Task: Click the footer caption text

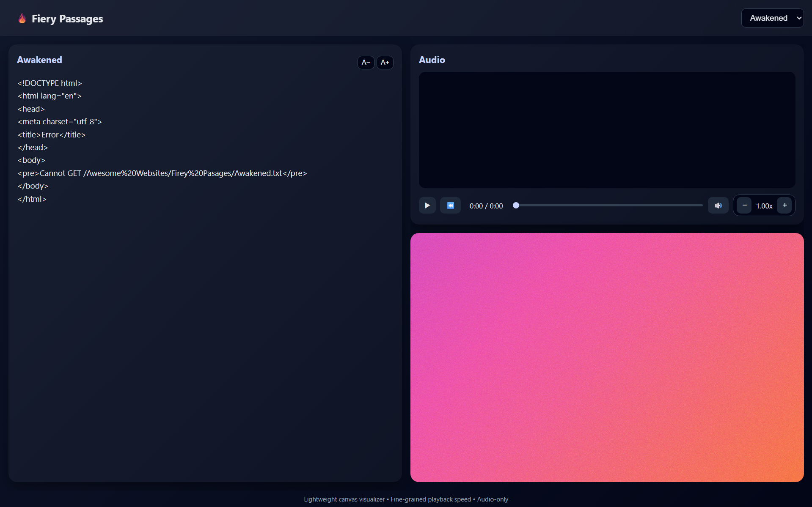Action: 406,499
